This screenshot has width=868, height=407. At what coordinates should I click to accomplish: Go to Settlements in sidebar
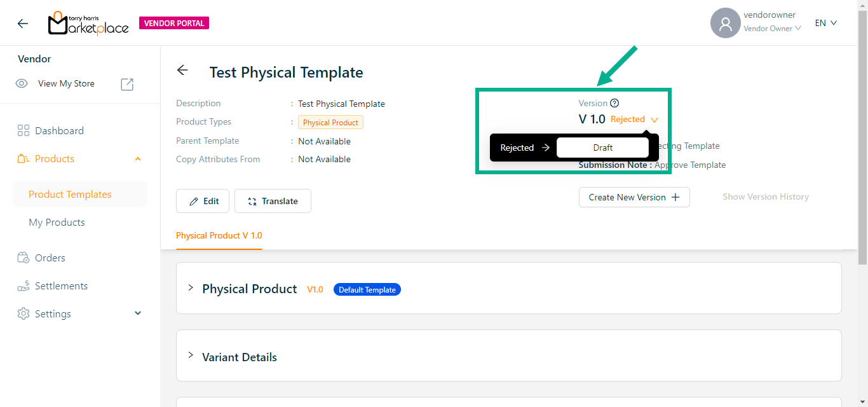click(61, 286)
